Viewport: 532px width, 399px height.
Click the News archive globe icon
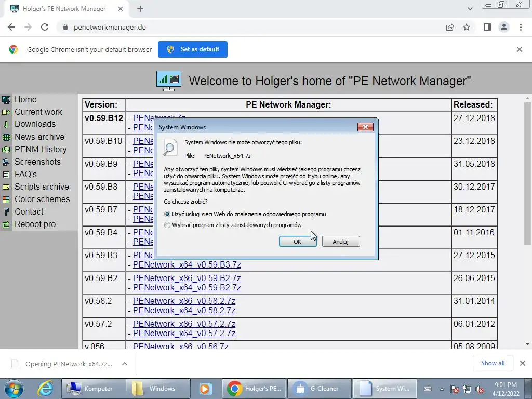pos(6,137)
